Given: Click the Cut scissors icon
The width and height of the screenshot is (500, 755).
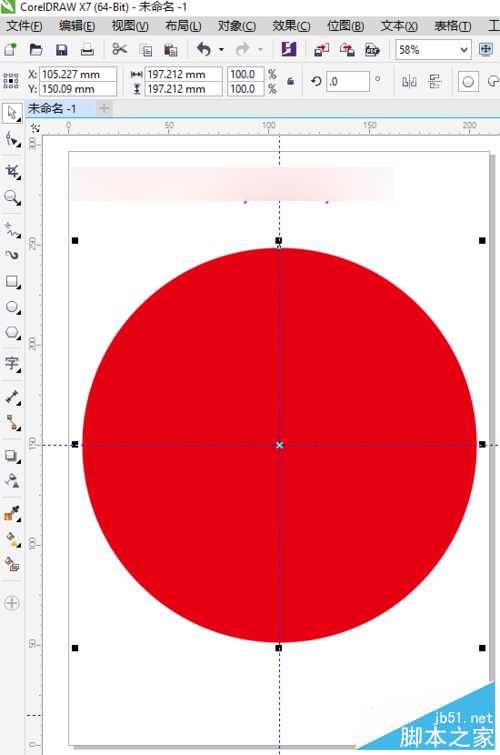Looking at the screenshot, I should click(119, 49).
